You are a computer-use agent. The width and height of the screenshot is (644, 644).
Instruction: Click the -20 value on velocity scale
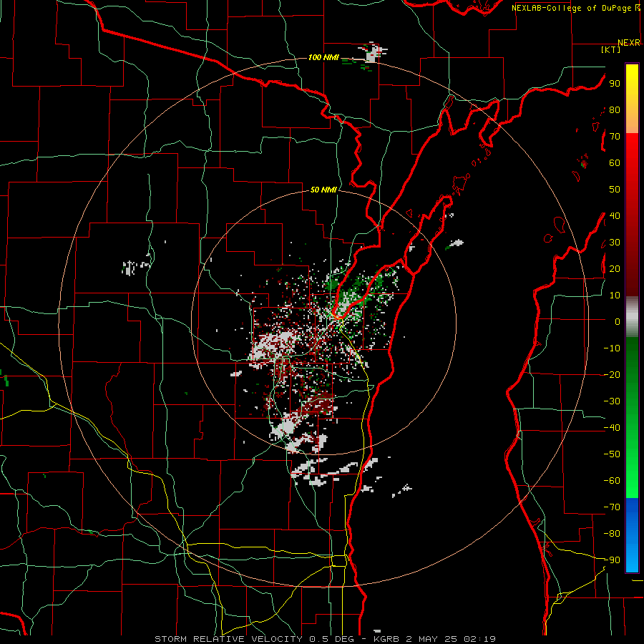(612, 375)
